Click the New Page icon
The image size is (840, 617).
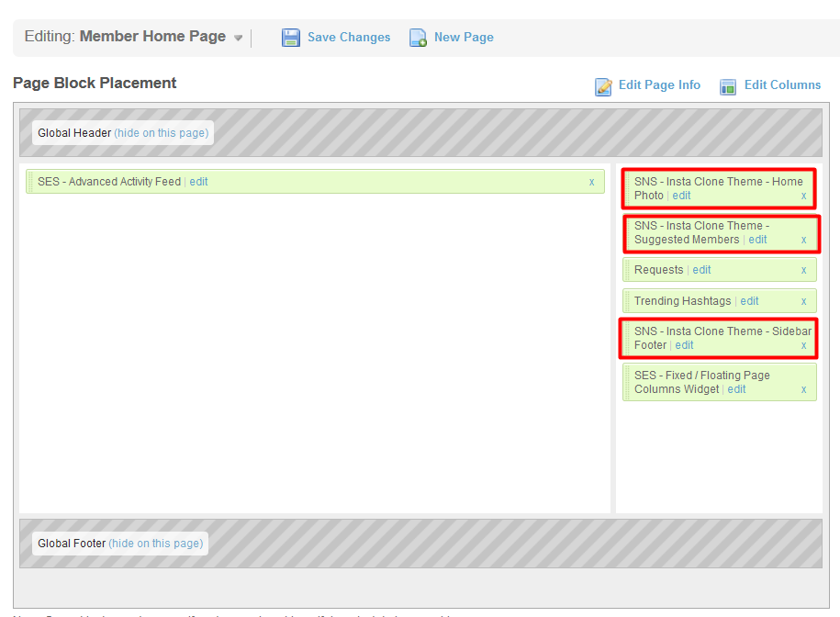418,38
